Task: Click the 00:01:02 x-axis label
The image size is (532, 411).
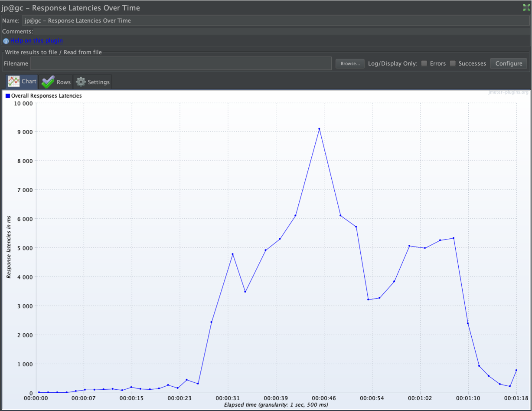Action: (x=420, y=398)
